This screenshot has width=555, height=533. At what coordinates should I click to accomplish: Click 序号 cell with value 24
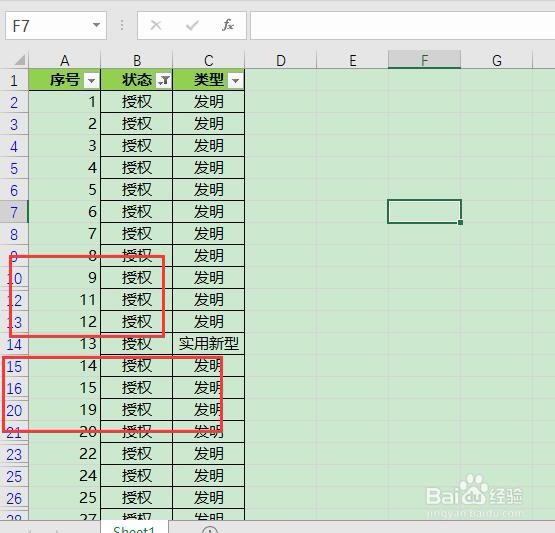coord(65,476)
